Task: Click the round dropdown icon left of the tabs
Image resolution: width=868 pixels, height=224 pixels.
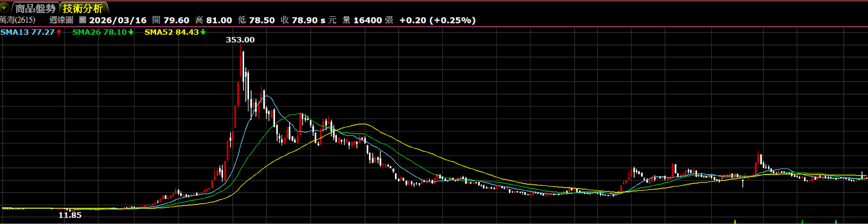Action: [4, 8]
